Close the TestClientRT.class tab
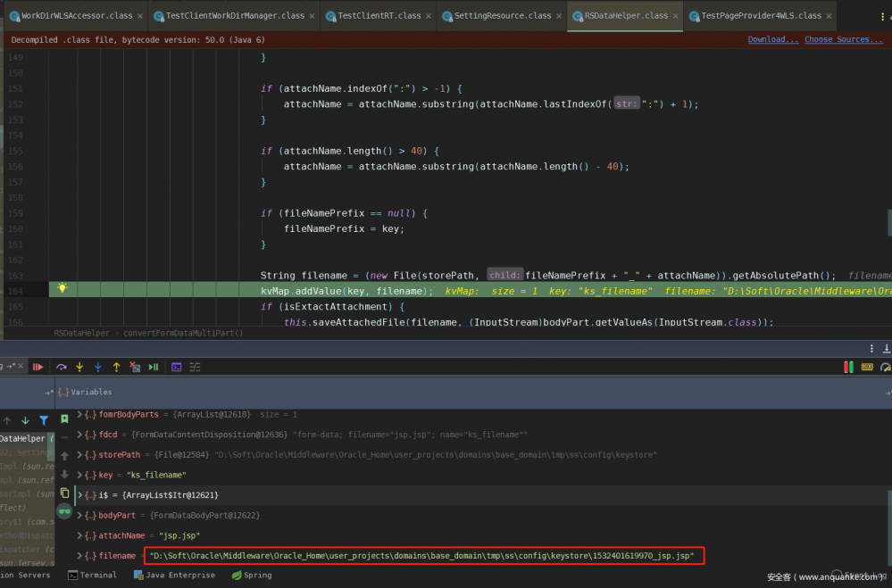 pyautogui.click(x=430, y=16)
